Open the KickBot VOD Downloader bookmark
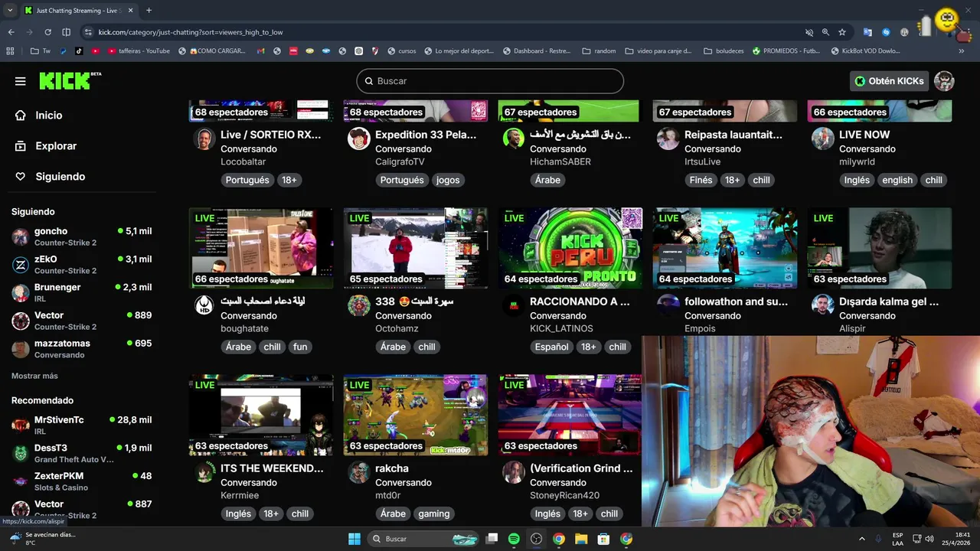 (x=866, y=51)
